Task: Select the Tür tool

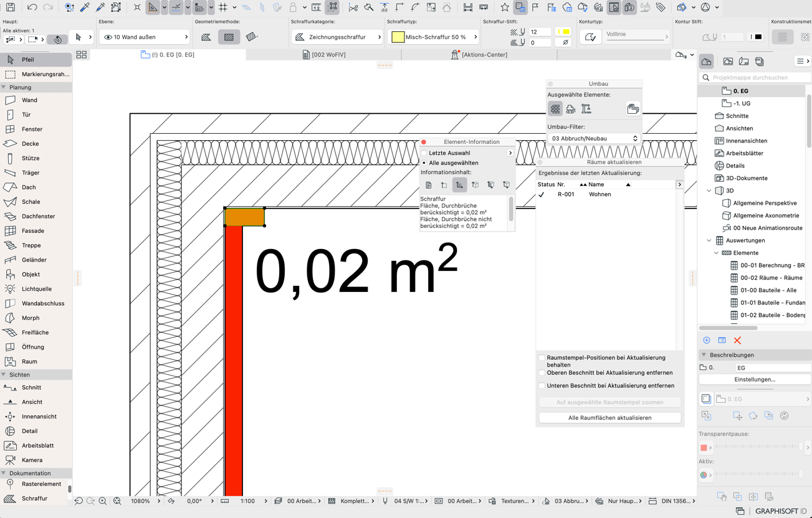Action: 36,115
